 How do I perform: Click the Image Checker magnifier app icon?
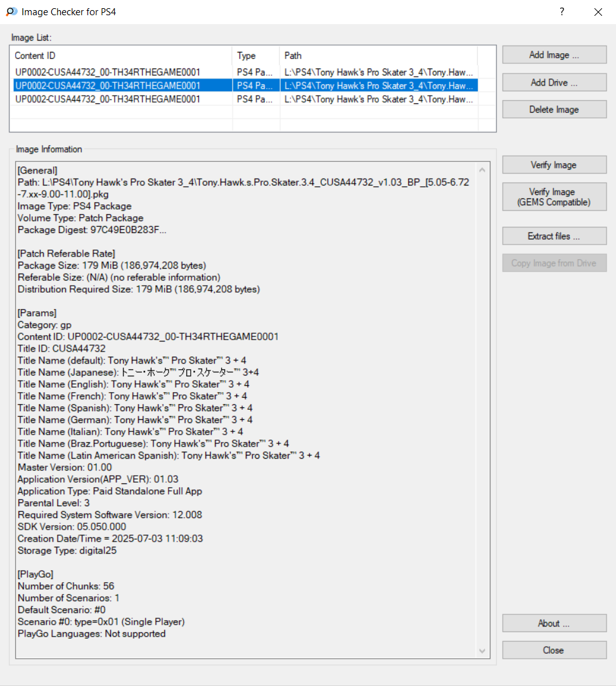pyautogui.click(x=11, y=12)
